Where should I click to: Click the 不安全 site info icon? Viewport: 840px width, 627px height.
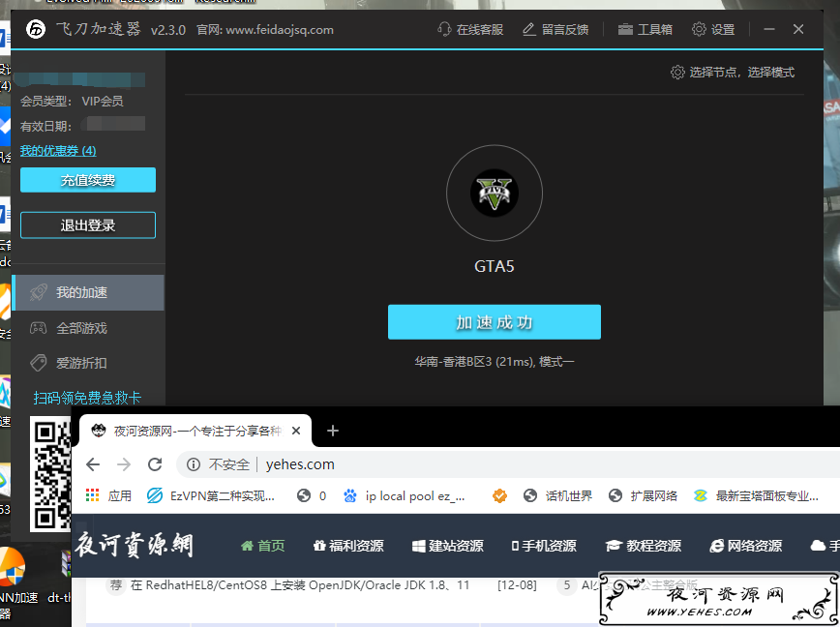(x=193, y=464)
